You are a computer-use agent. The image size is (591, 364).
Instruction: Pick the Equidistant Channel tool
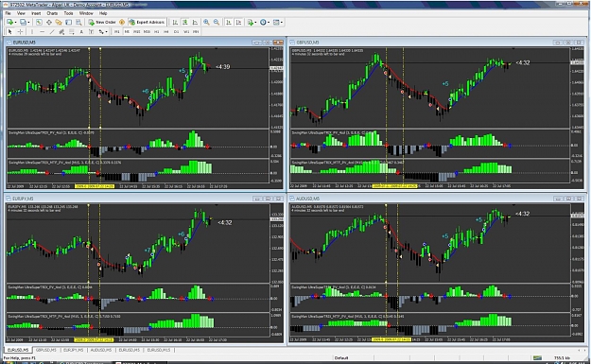pyautogui.click(x=61, y=32)
